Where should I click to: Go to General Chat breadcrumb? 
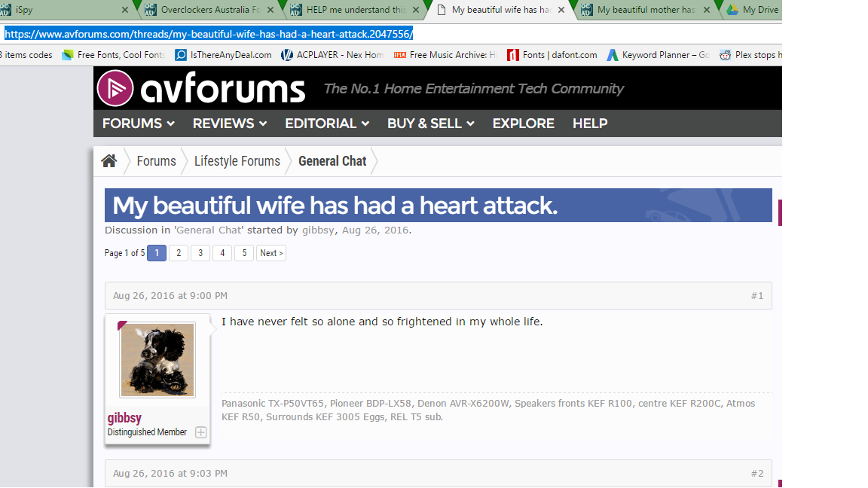tap(332, 161)
